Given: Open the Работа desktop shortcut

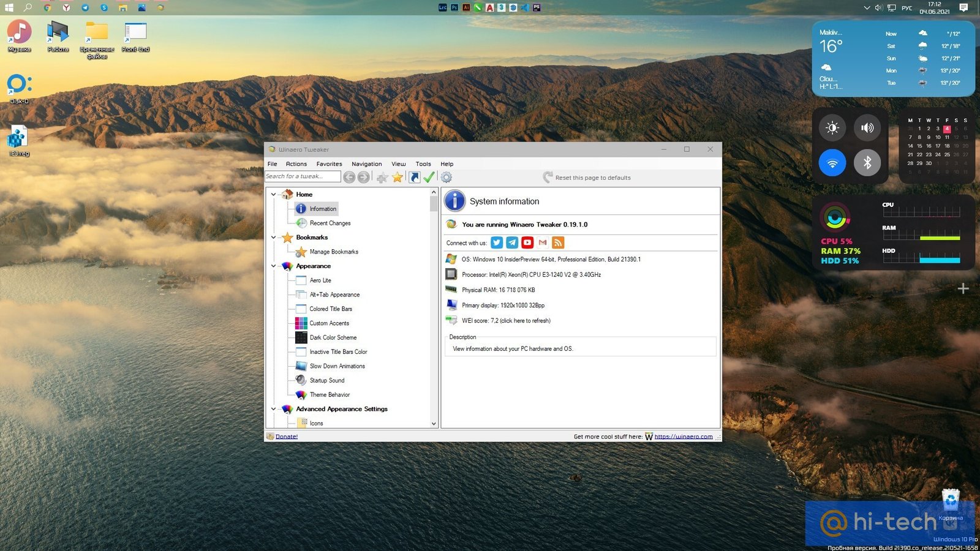Looking at the screenshot, I should [58, 36].
